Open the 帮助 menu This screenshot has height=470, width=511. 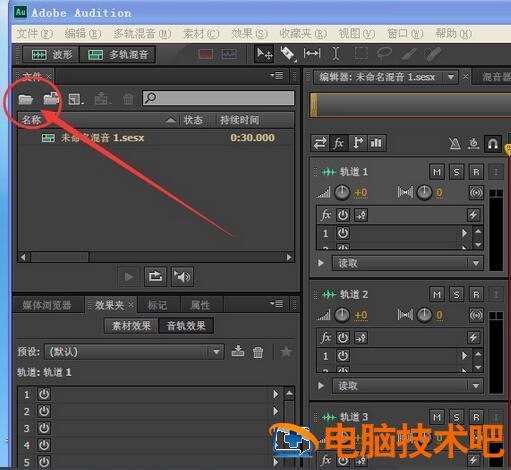tap(453, 34)
